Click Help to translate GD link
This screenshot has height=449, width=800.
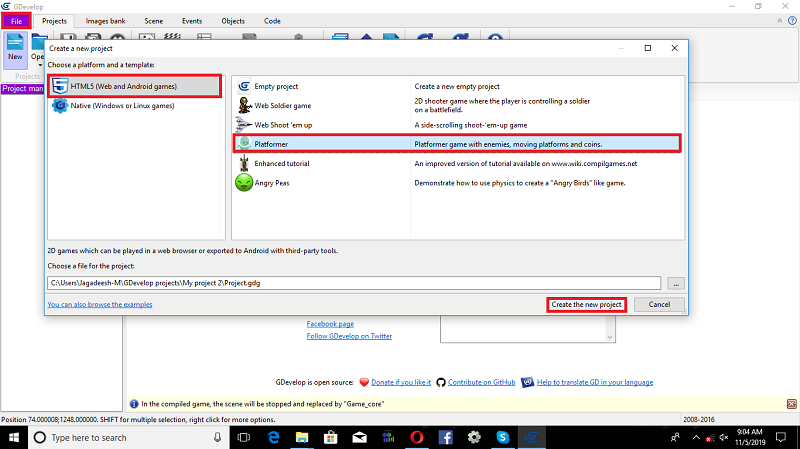coord(594,382)
